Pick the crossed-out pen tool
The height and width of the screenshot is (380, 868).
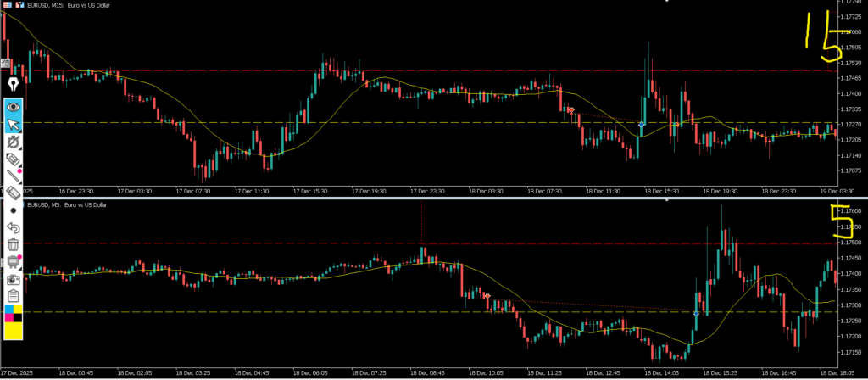14,142
